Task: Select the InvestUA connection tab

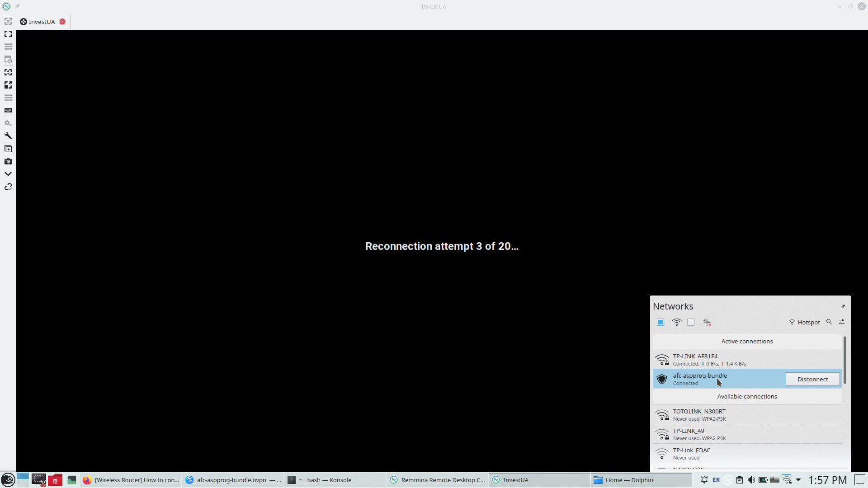Action: [42, 22]
